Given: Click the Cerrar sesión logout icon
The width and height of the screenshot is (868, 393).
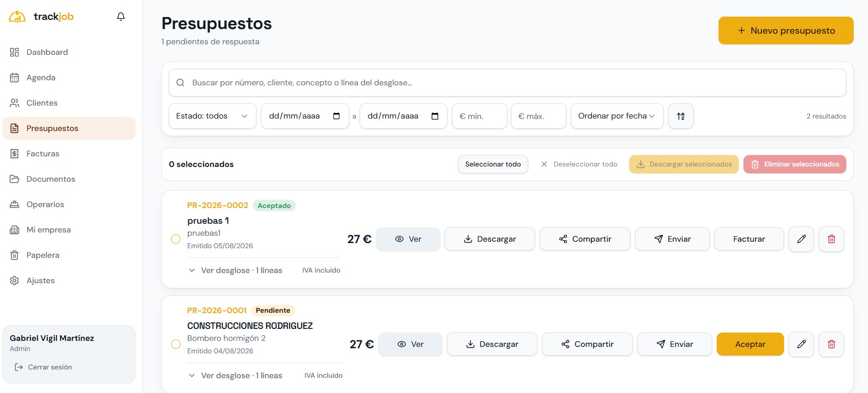Looking at the screenshot, I should (19, 367).
